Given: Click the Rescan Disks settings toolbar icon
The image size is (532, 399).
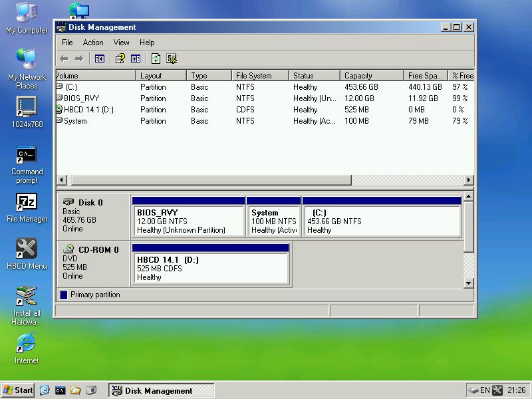Looking at the screenshot, I should [172, 59].
